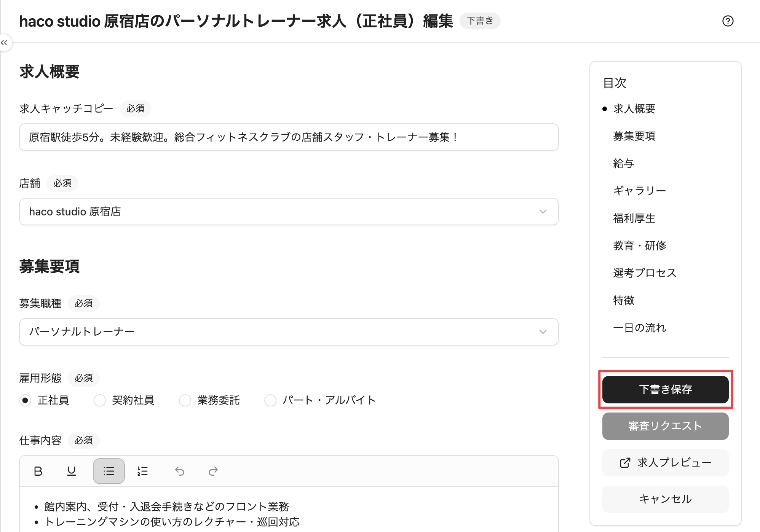Open 求人プレビュー in a new window
Screen dimensions: 760x532
[665, 463]
